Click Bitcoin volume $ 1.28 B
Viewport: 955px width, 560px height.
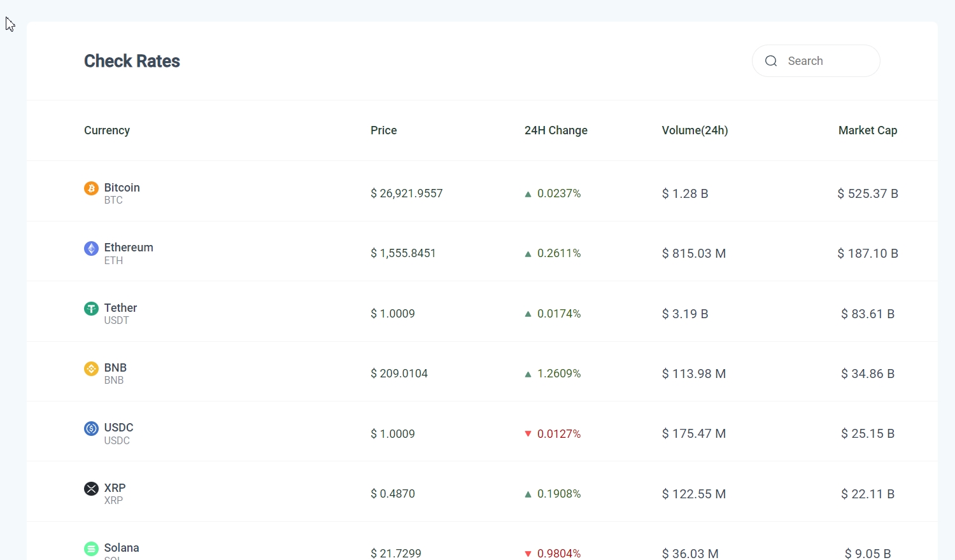(x=685, y=193)
